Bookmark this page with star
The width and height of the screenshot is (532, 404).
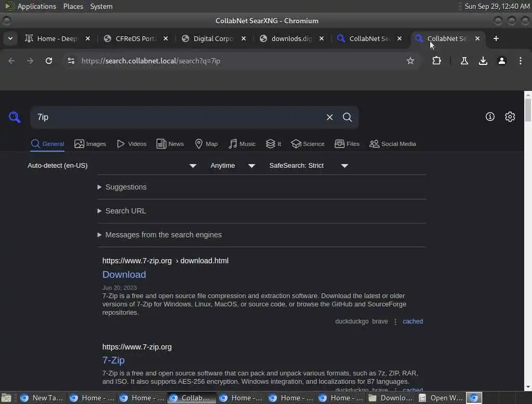410,61
